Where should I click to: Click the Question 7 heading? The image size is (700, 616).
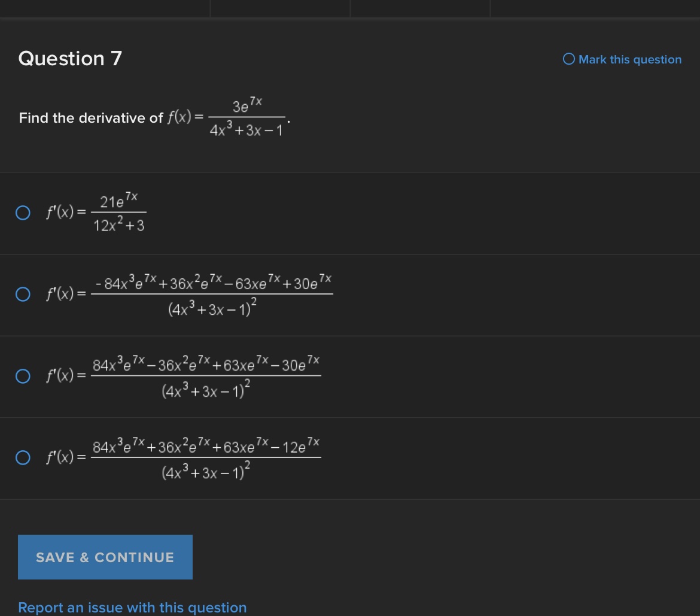[69, 58]
